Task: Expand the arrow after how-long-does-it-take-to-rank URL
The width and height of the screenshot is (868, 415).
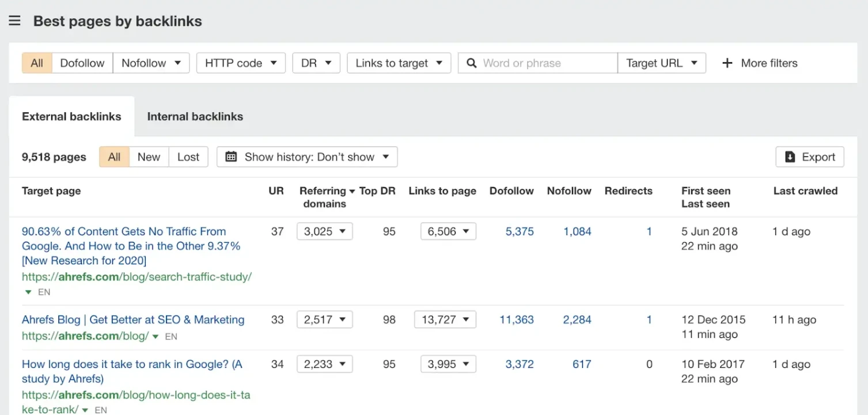Action: [x=85, y=410]
